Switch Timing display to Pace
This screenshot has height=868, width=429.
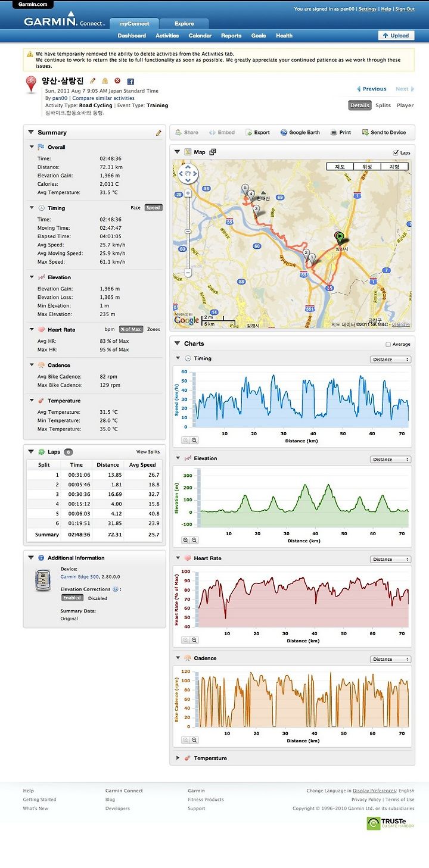click(x=135, y=208)
